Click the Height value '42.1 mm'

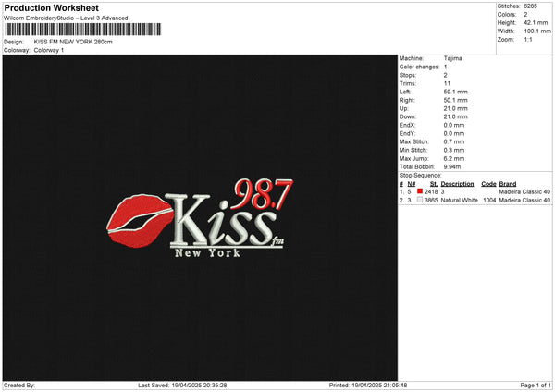pos(536,22)
